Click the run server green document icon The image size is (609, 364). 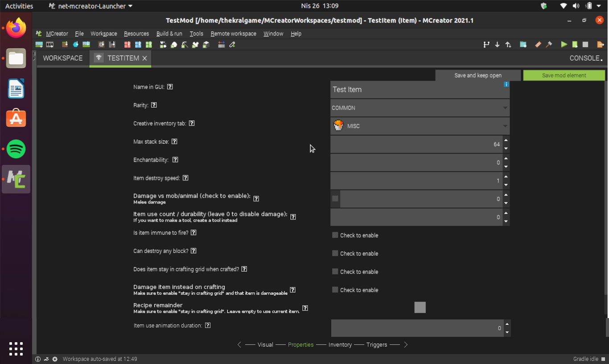[x=575, y=45]
